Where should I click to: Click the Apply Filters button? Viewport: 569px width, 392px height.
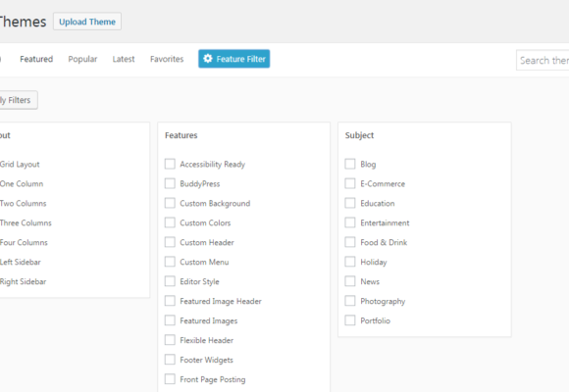click(x=19, y=100)
